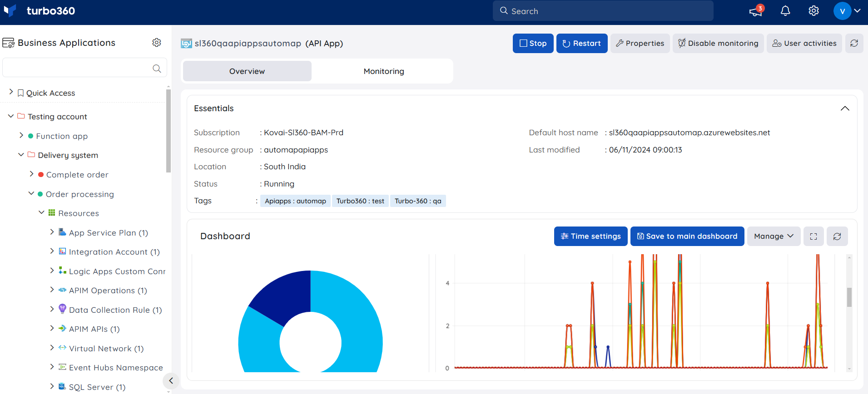Click the Logic Apps Custom Connector icon
Screen dimensions: 868x394
point(62,271)
